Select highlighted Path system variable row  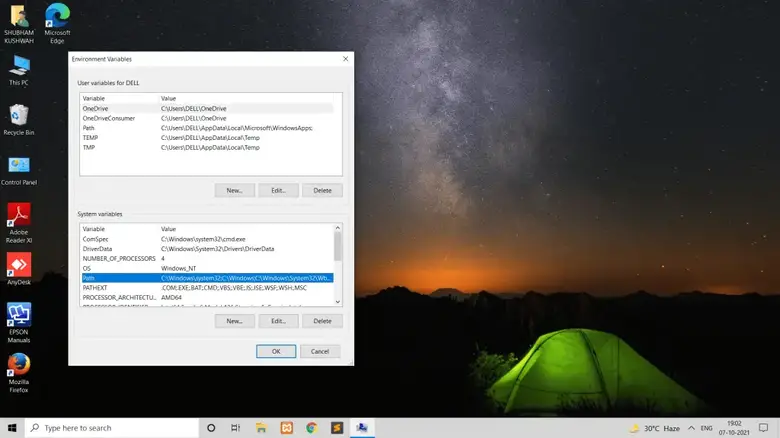click(x=207, y=278)
